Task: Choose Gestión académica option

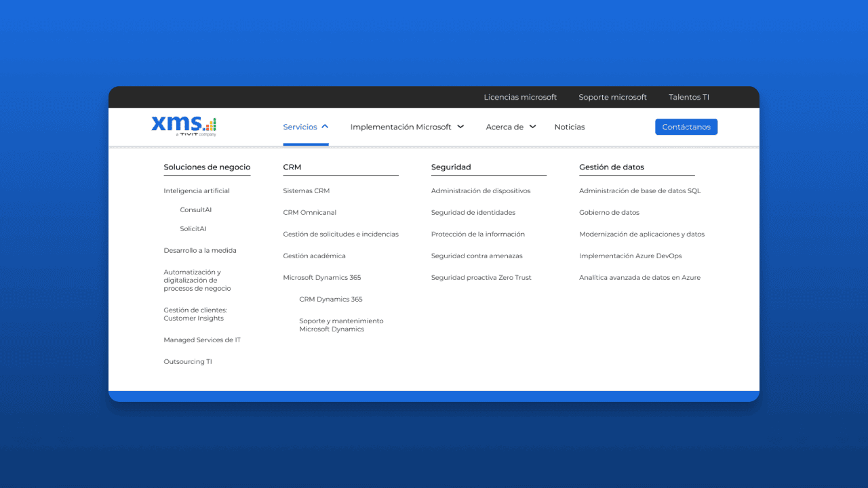Action: pyautogui.click(x=314, y=256)
